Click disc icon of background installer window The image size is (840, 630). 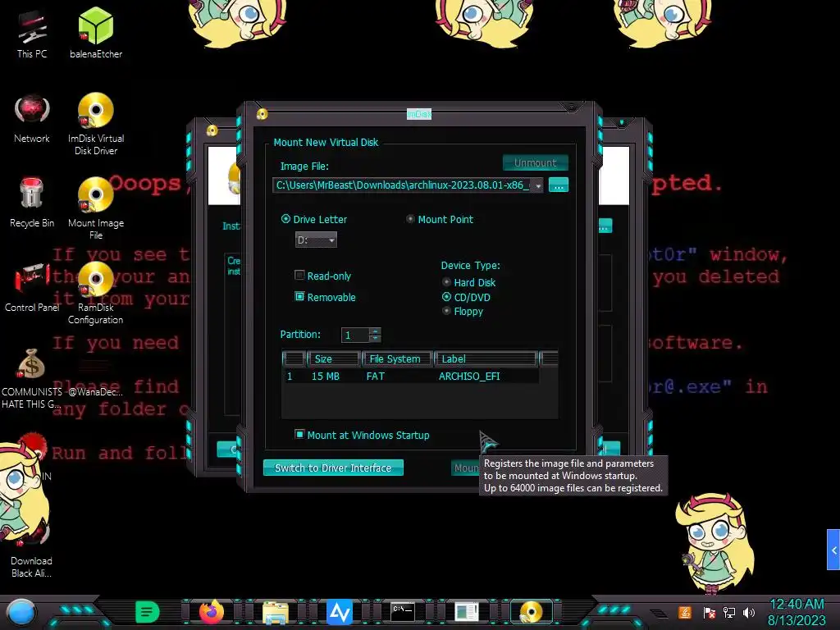[212, 130]
